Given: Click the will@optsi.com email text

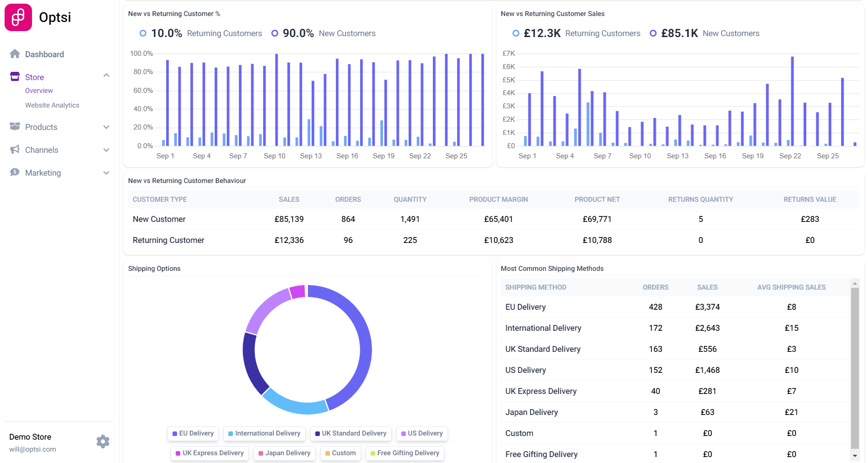Looking at the screenshot, I should [x=32, y=449].
